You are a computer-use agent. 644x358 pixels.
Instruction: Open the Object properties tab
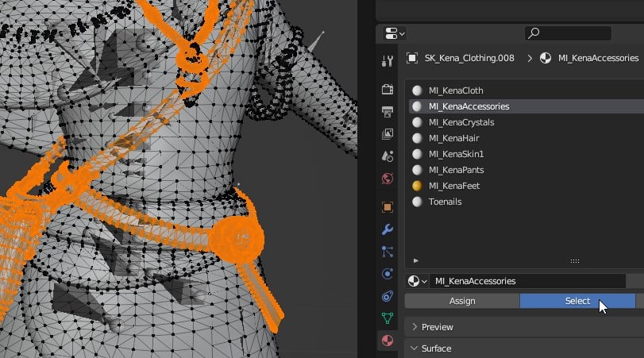(x=388, y=207)
